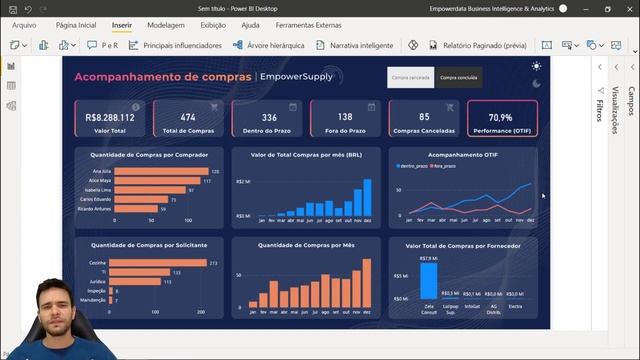
Task: Expand the Campos pane chevron
Action: click(633, 67)
